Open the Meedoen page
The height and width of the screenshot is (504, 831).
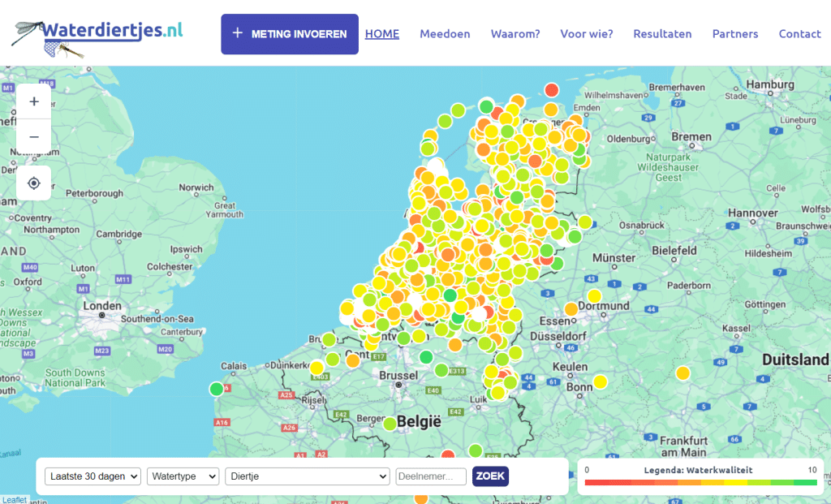pyautogui.click(x=445, y=34)
